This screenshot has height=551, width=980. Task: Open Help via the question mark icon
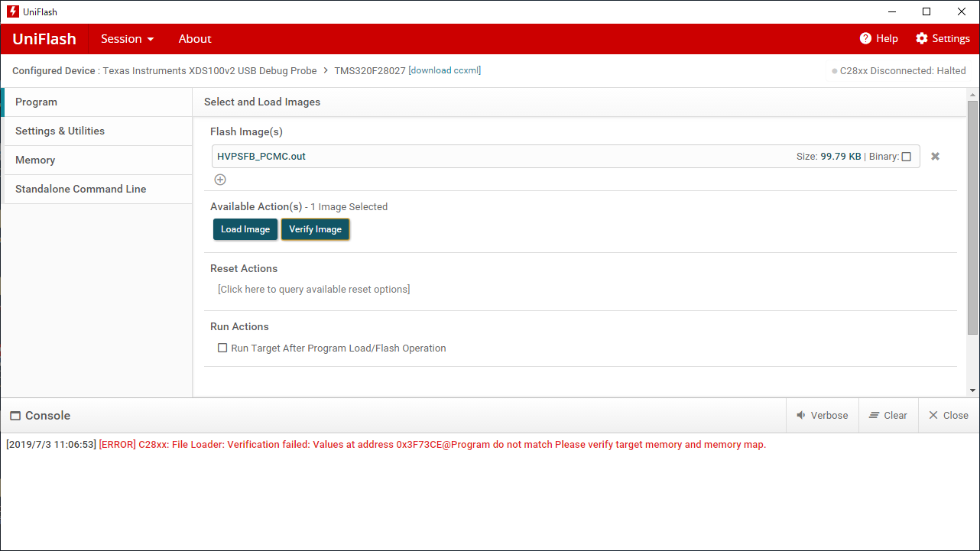(865, 38)
